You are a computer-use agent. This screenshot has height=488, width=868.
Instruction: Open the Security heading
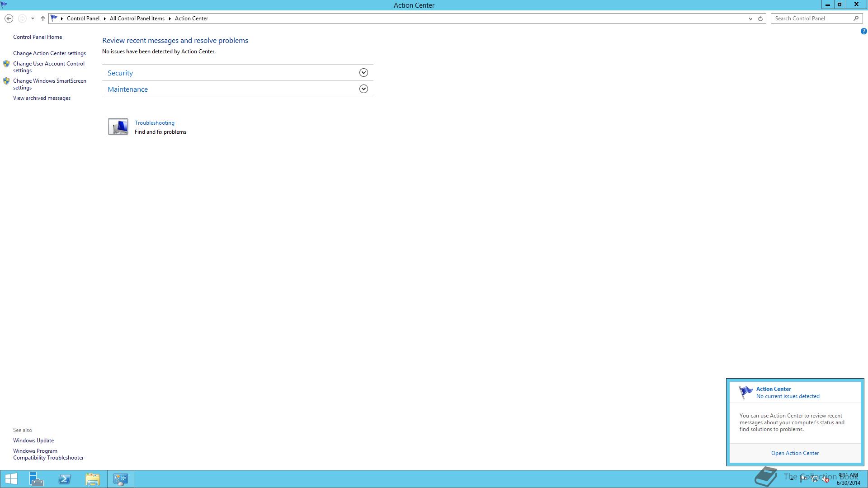coord(120,73)
